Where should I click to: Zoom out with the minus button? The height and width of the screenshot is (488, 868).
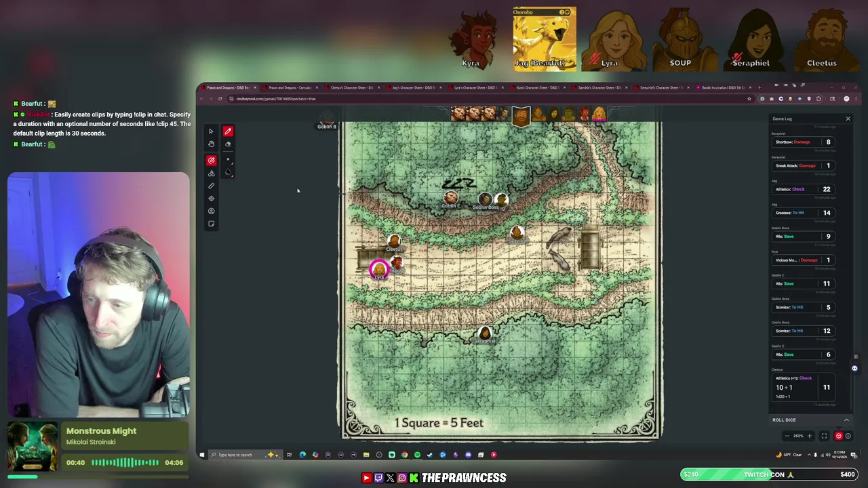click(x=787, y=436)
